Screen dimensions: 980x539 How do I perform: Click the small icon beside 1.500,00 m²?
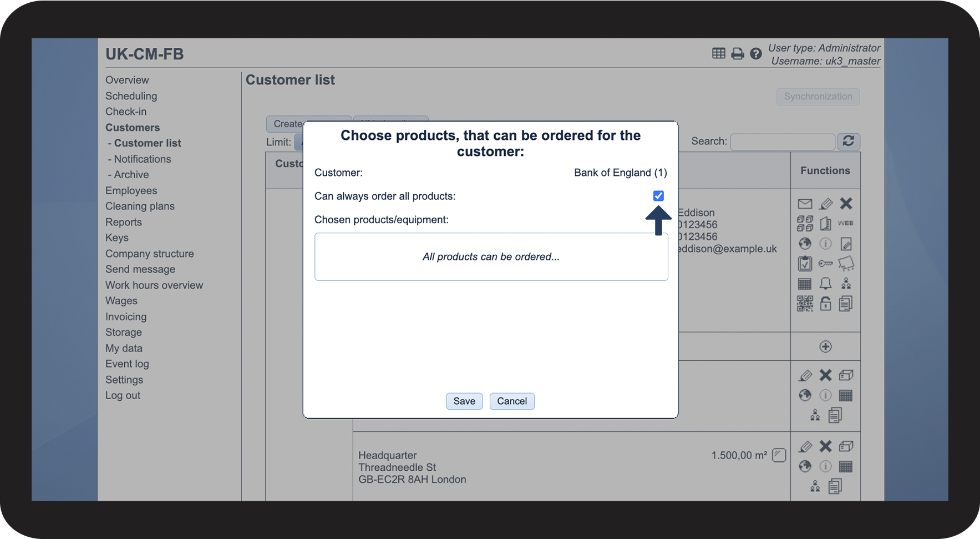pyautogui.click(x=779, y=455)
